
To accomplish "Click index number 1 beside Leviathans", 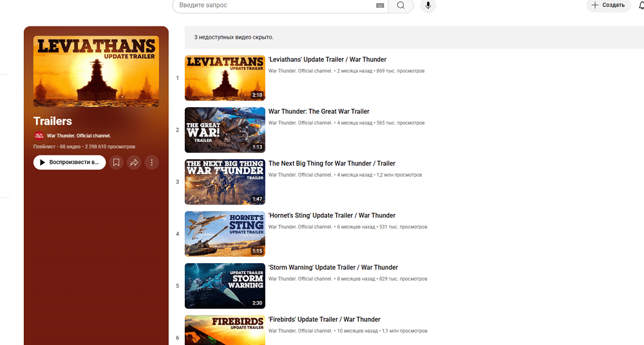I will point(178,78).
